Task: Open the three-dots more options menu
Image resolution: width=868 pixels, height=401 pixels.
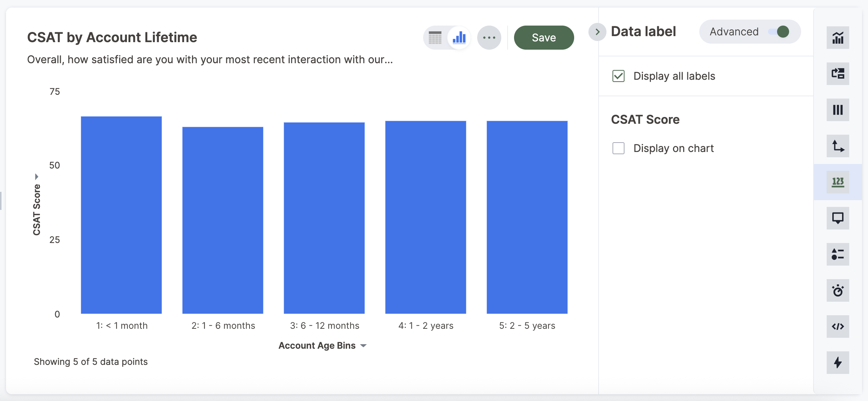Action: pos(489,38)
